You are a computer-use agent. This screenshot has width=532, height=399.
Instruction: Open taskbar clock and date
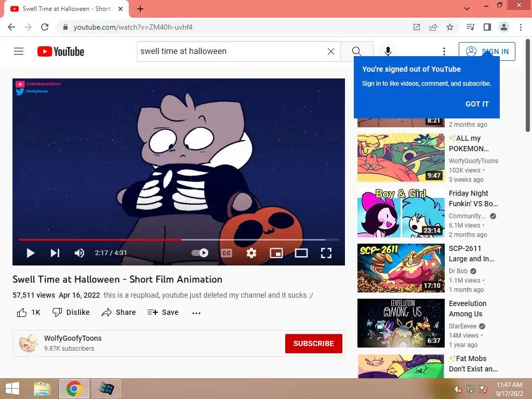pyautogui.click(x=509, y=389)
